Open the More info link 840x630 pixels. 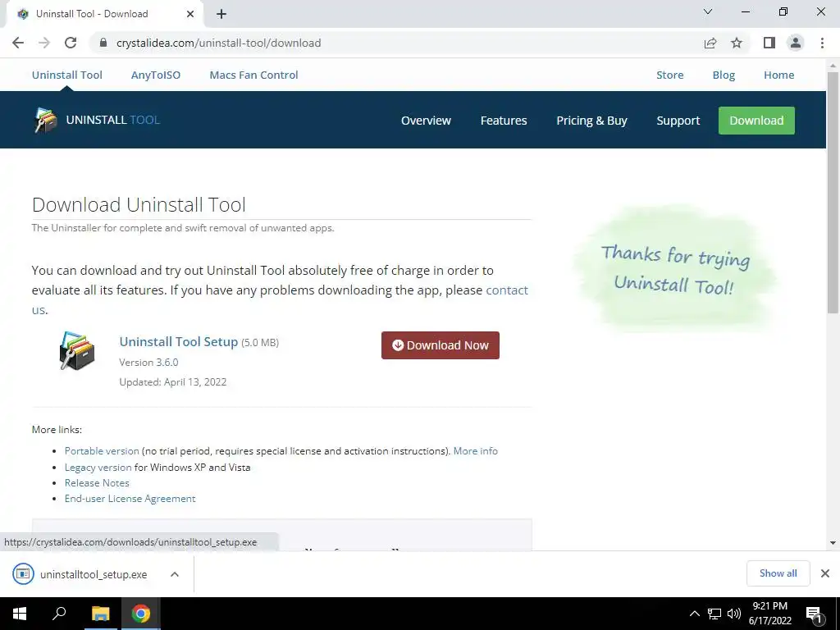coord(475,451)
